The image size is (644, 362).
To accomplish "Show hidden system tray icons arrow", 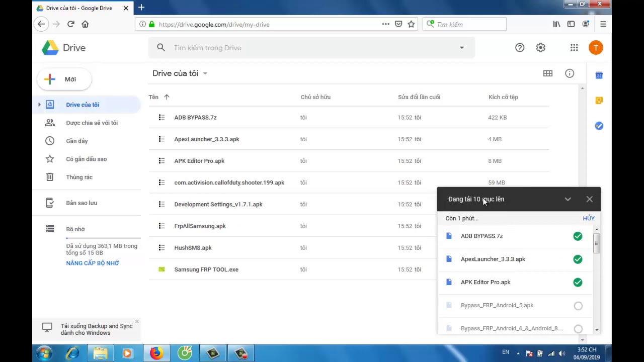I will click(x=518, y=353).
